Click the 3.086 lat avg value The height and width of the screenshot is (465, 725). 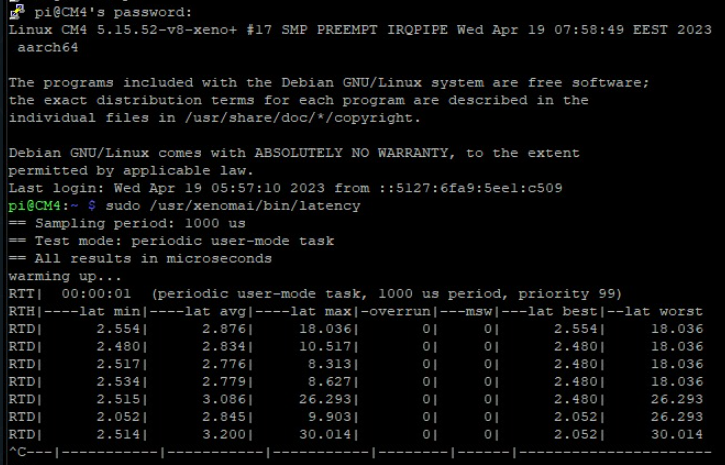click(224, 399)
